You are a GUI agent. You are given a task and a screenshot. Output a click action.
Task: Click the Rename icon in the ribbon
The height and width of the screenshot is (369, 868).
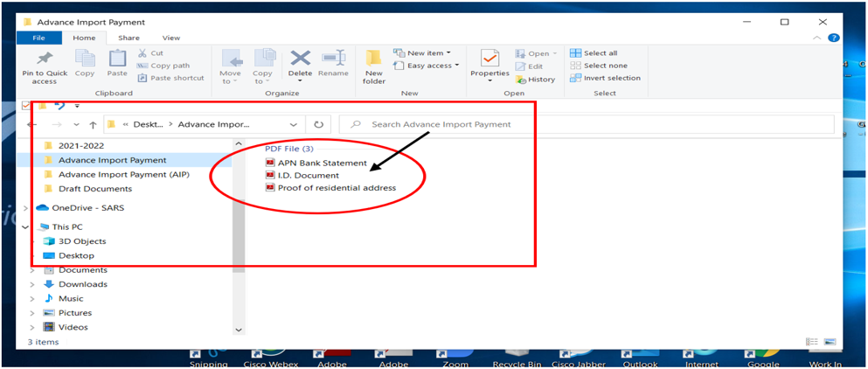point(333,61)
